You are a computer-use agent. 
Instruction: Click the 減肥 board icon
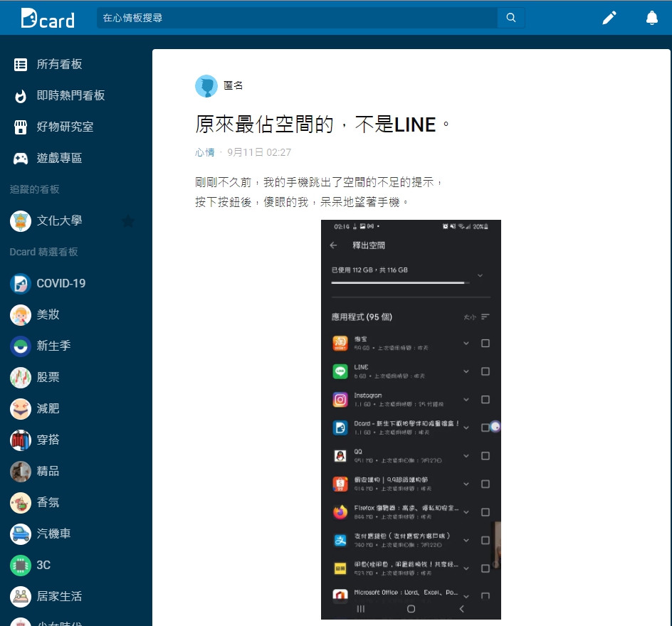pyautogui.click(x=21, y=409)
